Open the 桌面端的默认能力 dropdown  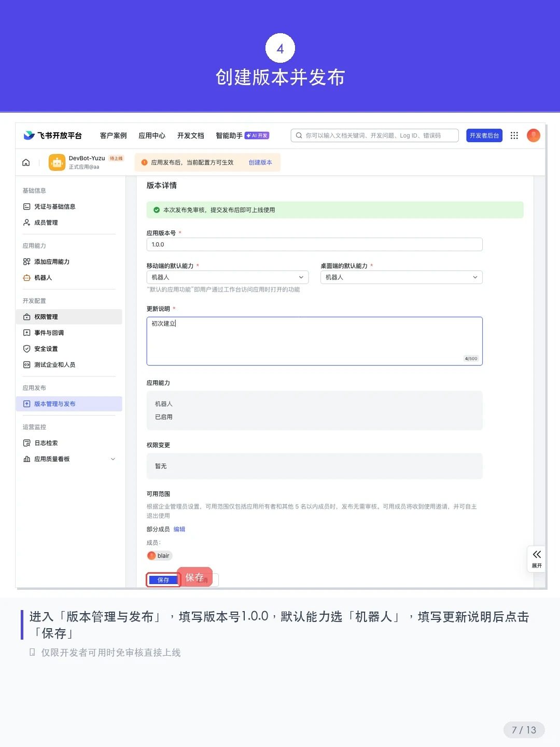[x=401, y=278]
